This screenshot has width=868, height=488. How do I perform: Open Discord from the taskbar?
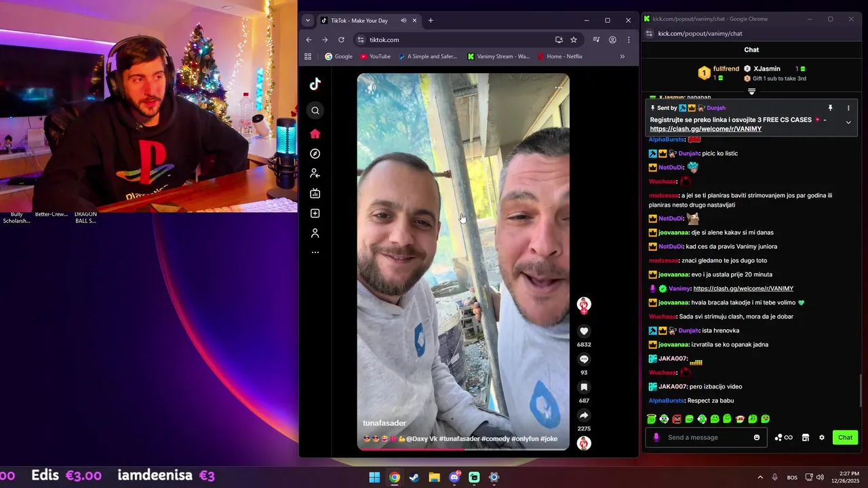point(454,477)
